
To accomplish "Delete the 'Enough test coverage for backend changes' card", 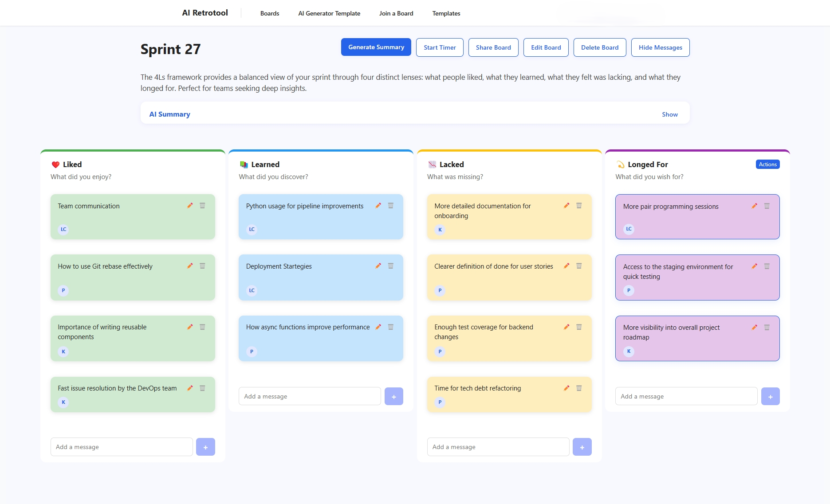I will [579, 327].
